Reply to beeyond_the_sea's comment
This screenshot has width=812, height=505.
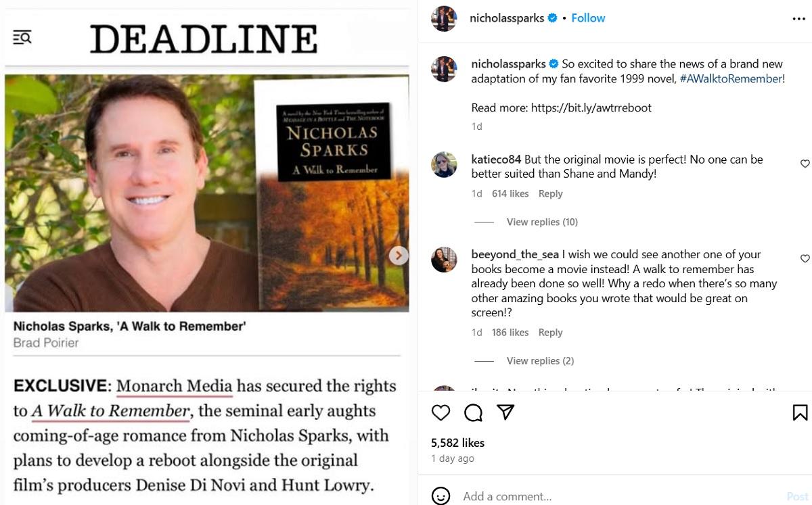[x=550, y=332]
